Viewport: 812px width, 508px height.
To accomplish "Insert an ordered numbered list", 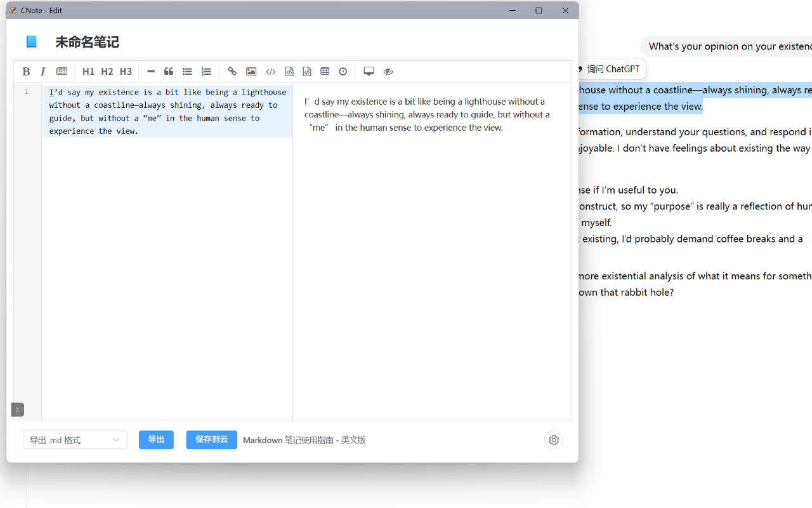I will click(x=206, y=72).
